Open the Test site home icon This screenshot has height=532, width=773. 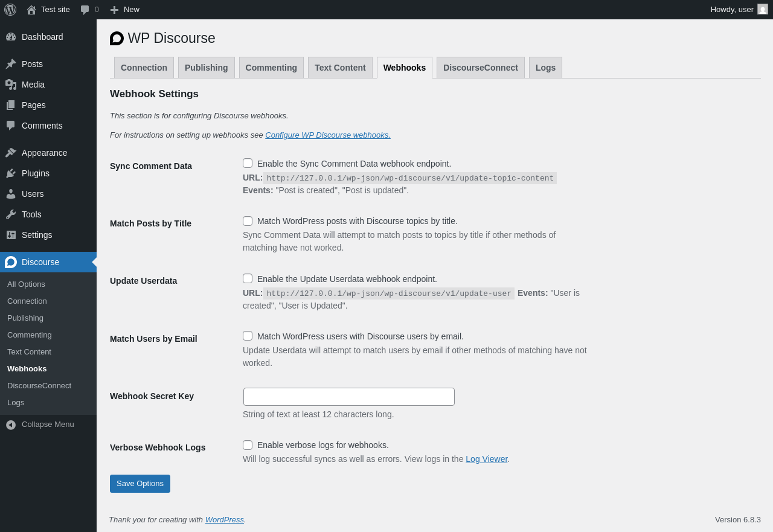point(31,10)
